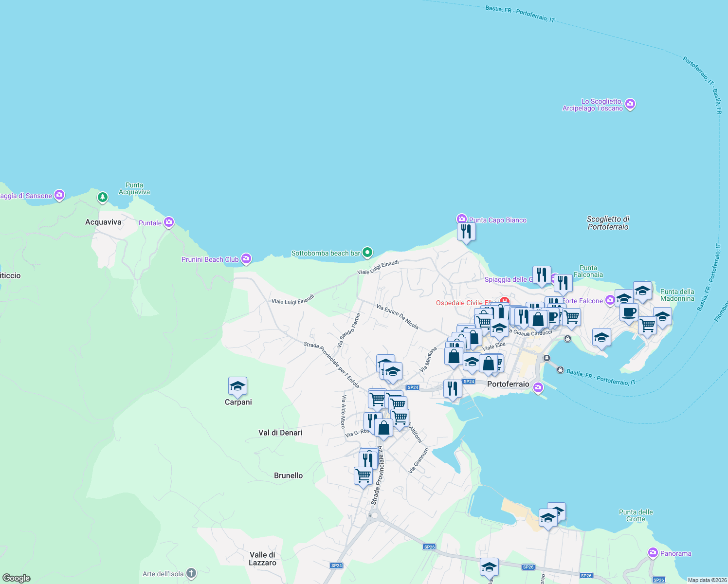The height and width of the screenshot is (584, 728).
Task: Select the Via Sandro Pertini street label
Action: (x=349, y=330)
